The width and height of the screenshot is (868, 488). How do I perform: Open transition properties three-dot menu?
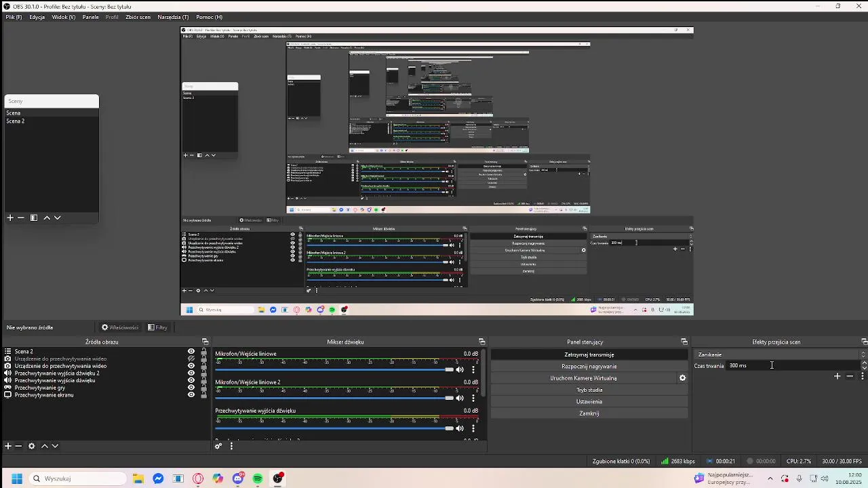862,376
